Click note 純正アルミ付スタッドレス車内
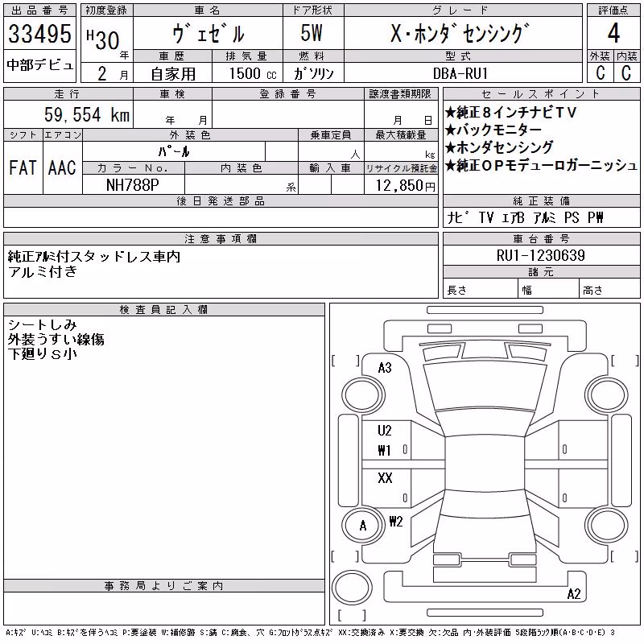 (94, 257)
